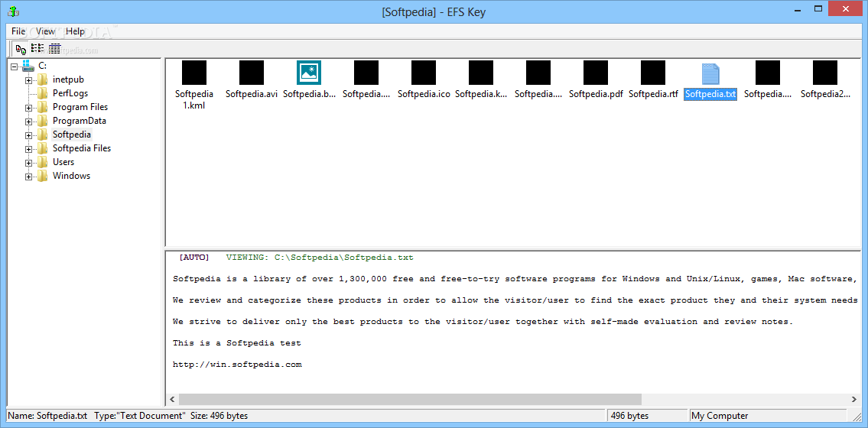This screenshot has width=868, height=428.
Task: Select the ProgramData folder in tree
Action: [80, 121]
